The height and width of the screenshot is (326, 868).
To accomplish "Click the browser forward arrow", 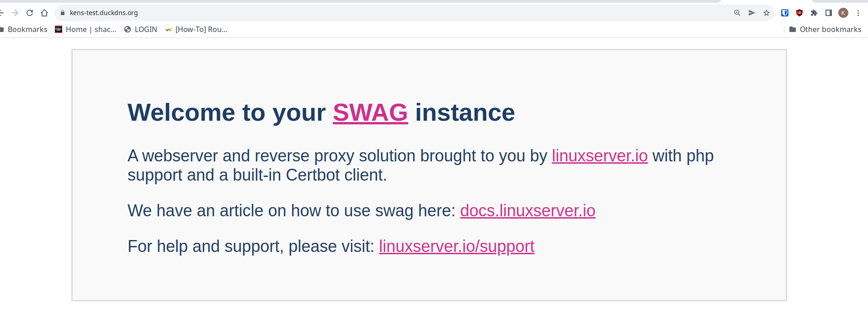I will click(15, 13).
